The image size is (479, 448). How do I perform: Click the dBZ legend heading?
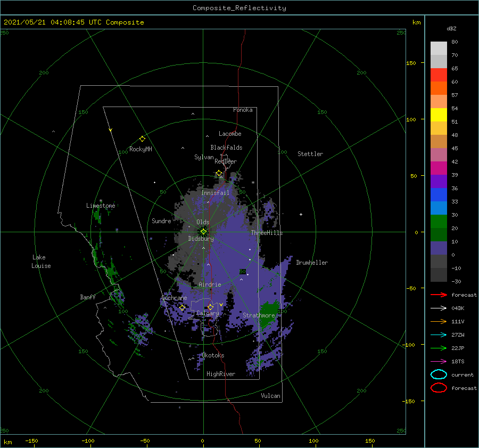pos(451,28)
